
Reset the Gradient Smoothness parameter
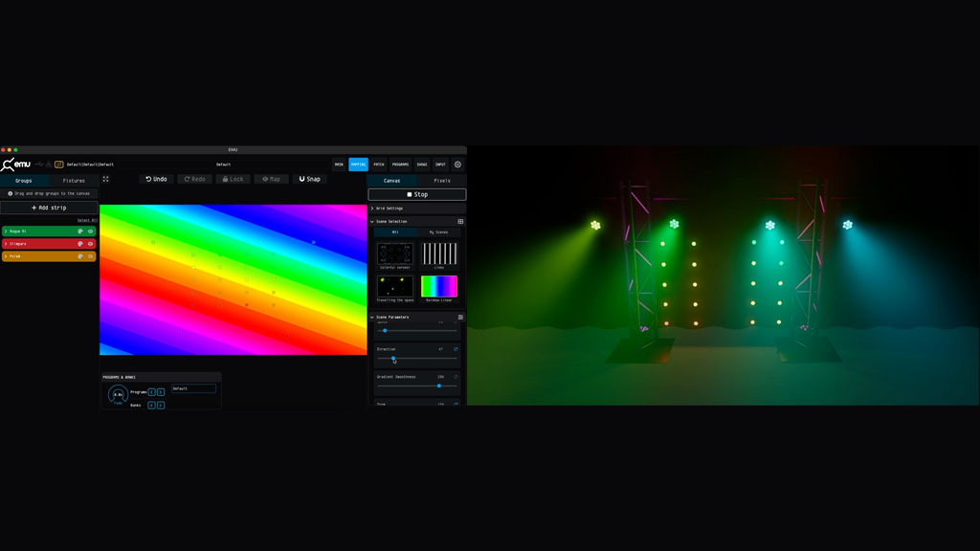pyautogui.click(x=456, y=377)
